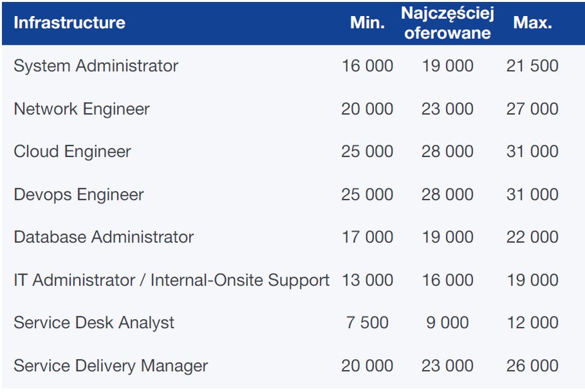This screenshot has width=585, height=392.
Task: Click IT Administrator minimum value 13 000
Action: [367, 280]
